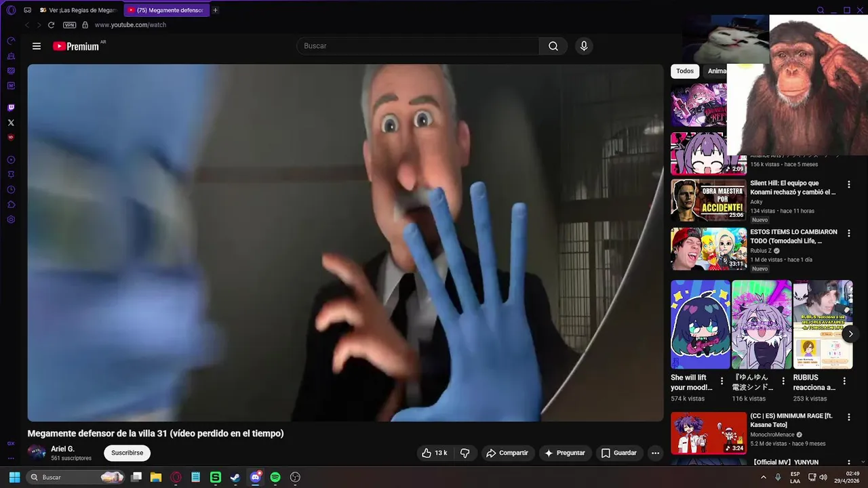Open the Twitch sidebar panel
The width and height of the screenshot is (868, 488).
11,108
